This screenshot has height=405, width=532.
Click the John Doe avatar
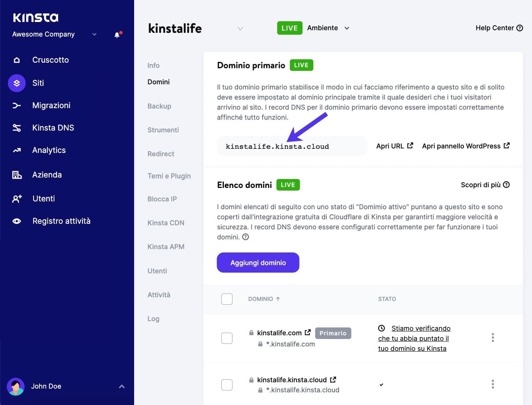pyautogui.click(x=16, y=386)
